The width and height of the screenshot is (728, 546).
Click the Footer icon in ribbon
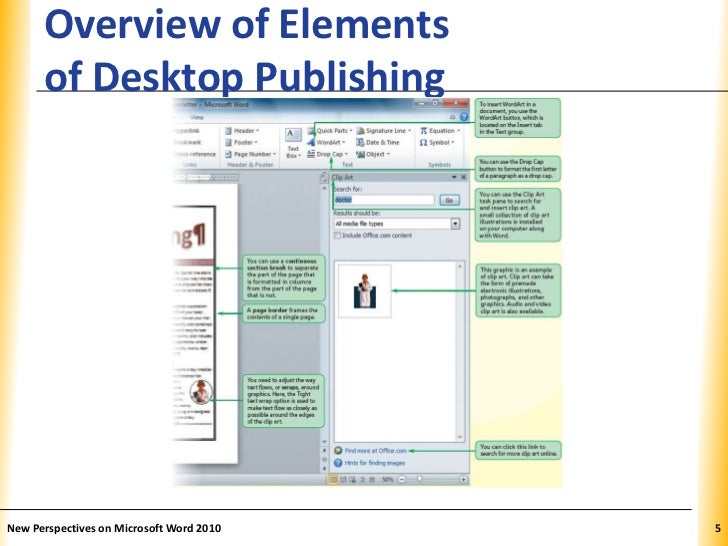click(228, 143)
